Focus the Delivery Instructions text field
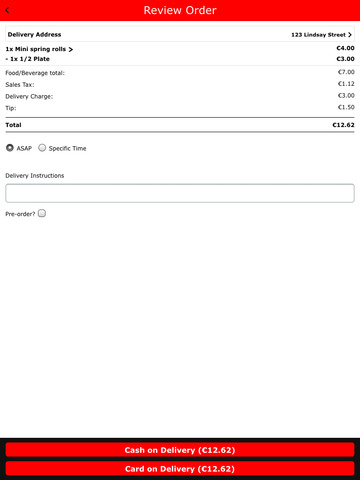The height and width of the screenshot is (480, 360). (x=180, y=193)
